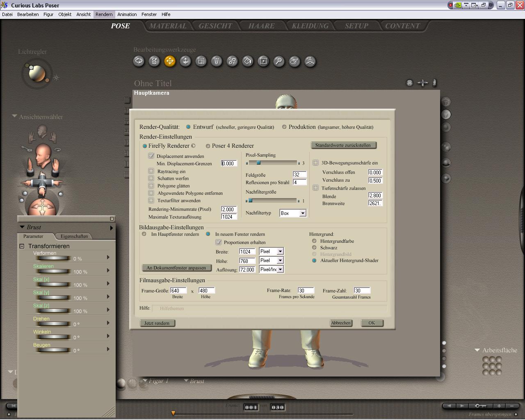
Task: Click the key icon in timeline controls
Action: (x=480, y=406)
